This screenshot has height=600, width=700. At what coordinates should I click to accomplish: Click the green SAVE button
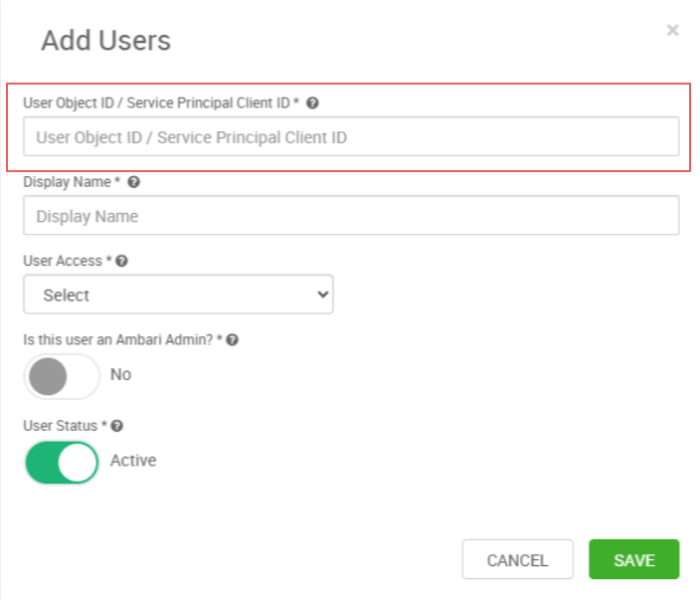tap(633, 560)
